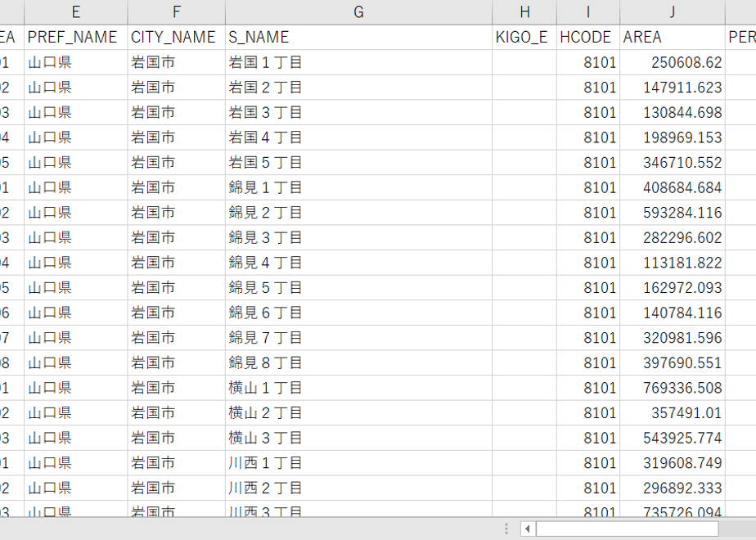This screenshot has height=540, width=756.
Task: Click AREA value 593284.116
Action: [673, 213]
